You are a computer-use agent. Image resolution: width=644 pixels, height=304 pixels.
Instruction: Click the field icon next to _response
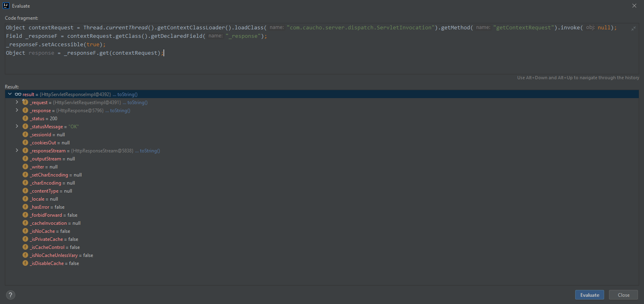coord(25,110)
